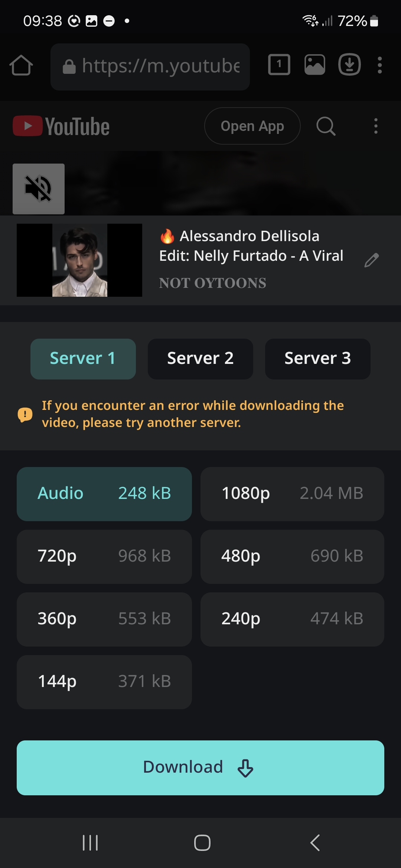401x868 pixels.
Task: Select the 1080p 2.04 MB quality option
Action: coord(292,494)
